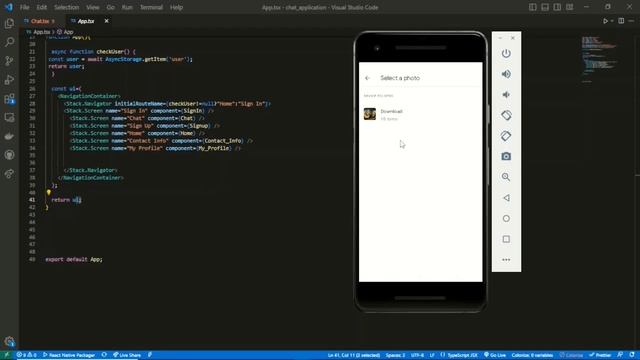Click the Run code play icon in editor toolbar
This screenshot has width=640, height=360.
coord(605,21)
